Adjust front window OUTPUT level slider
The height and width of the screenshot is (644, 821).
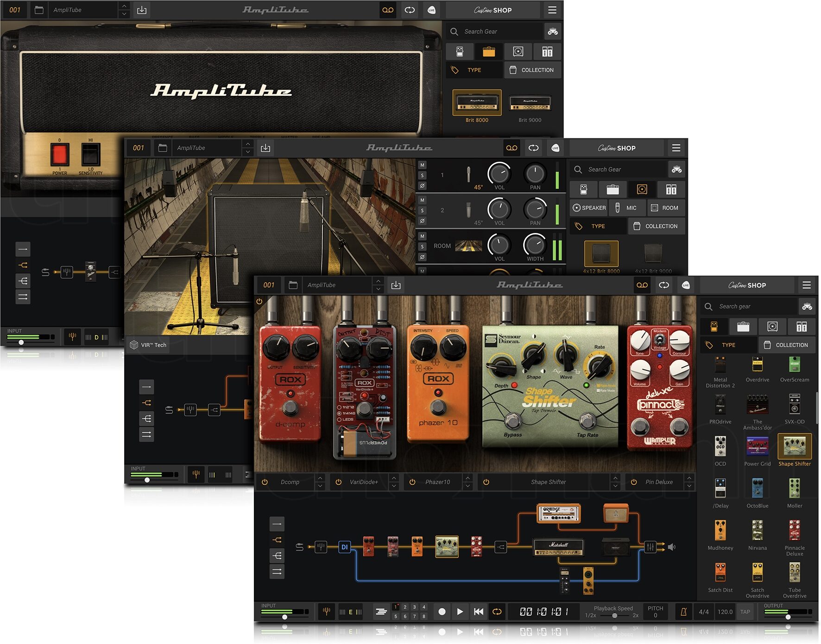[788, 617]
